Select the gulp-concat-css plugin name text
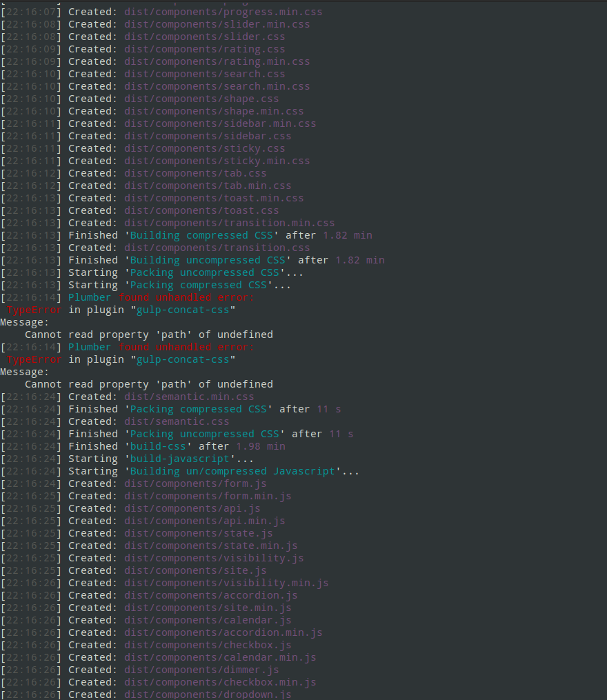607x700 pixels. [x=182, y=309]
